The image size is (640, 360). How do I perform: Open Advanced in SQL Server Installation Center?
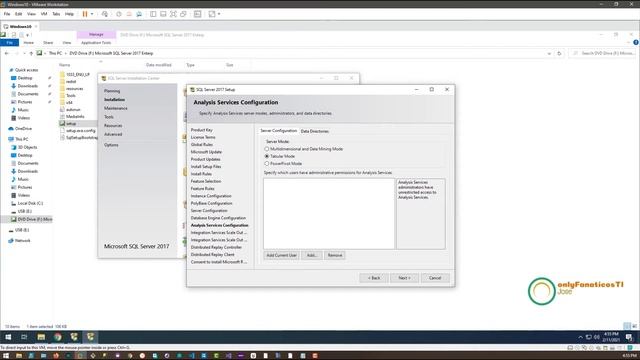coord(113,134)
